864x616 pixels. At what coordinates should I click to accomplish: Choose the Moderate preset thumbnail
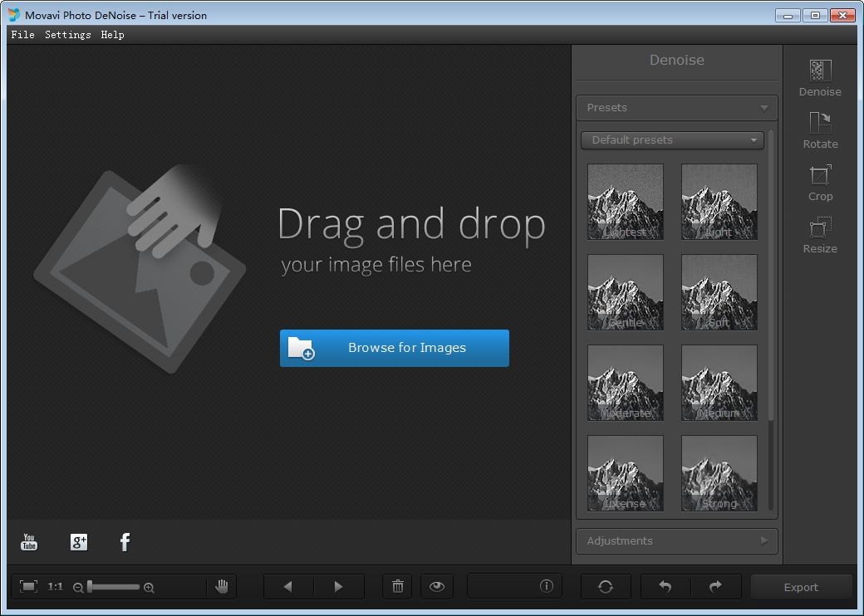pyautogui.click(x=626, y=383)
